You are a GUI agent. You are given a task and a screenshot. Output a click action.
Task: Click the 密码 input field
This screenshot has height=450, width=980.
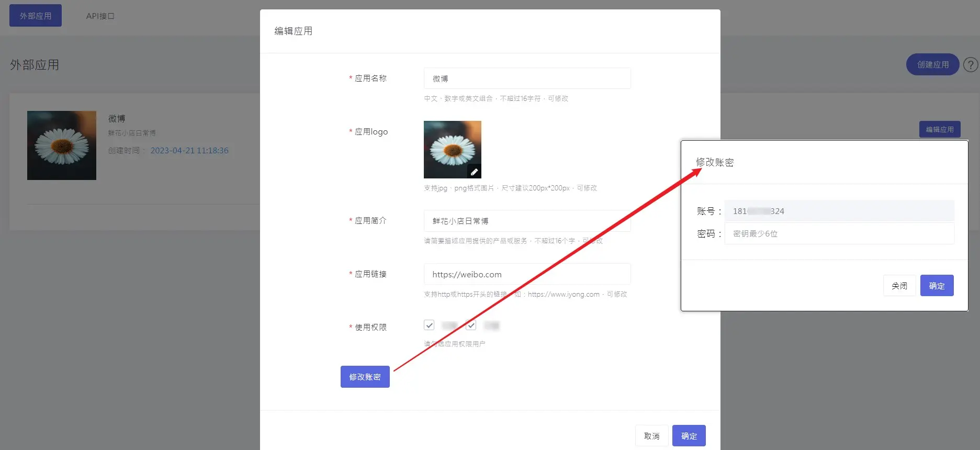point(839,233)
